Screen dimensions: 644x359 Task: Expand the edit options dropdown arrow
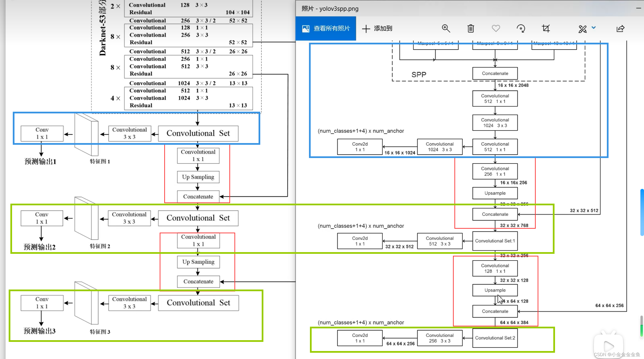click(594, 28)
